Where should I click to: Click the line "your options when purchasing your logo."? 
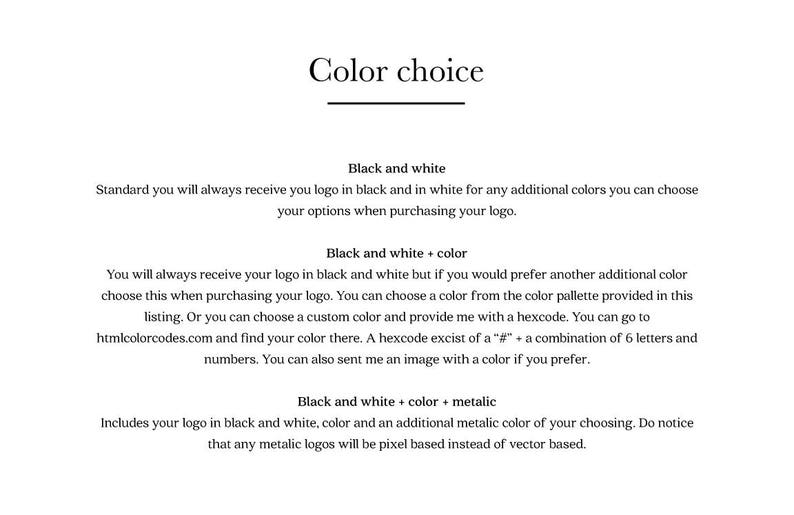coord(396,211)
